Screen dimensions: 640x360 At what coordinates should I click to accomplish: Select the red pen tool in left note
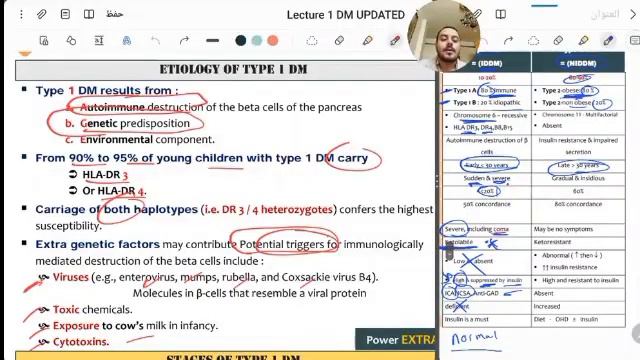point(395,41)
